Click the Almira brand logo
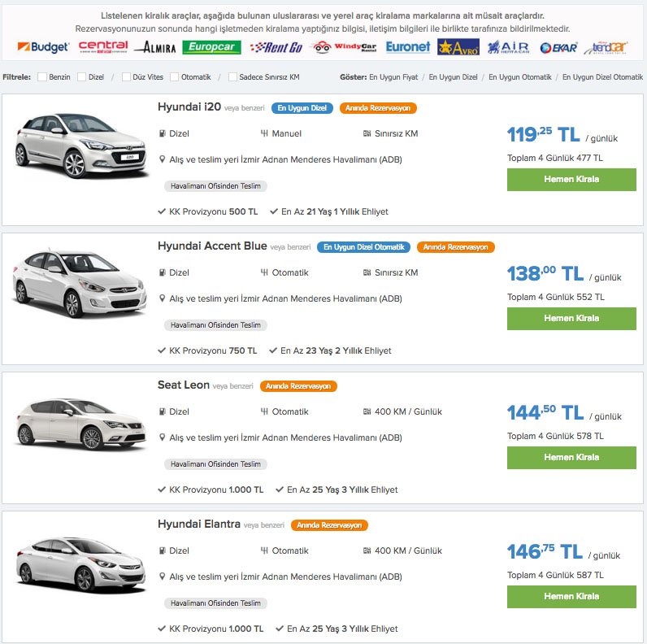This screenshot has height=644, width=647. pos(155,47)
